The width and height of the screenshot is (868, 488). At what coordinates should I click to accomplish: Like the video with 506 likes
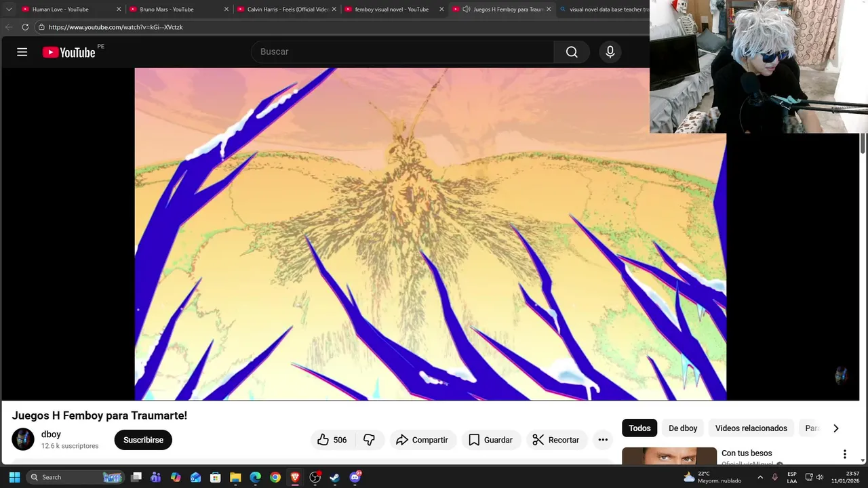332,440
